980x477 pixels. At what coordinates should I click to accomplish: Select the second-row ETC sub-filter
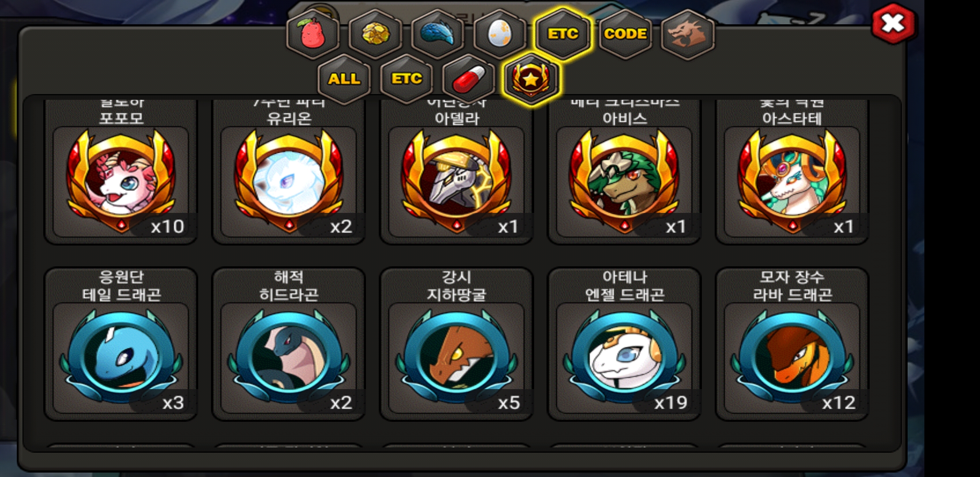406,79
